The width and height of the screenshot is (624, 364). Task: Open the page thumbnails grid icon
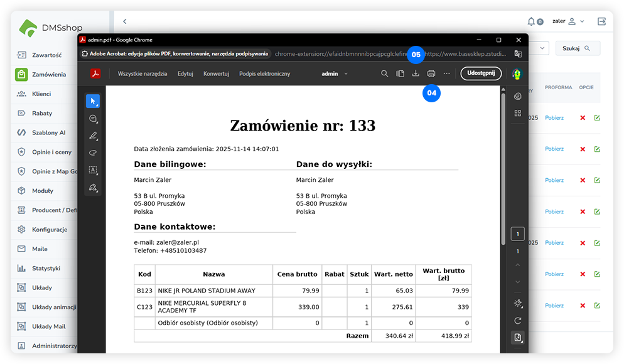click(518, 113)
